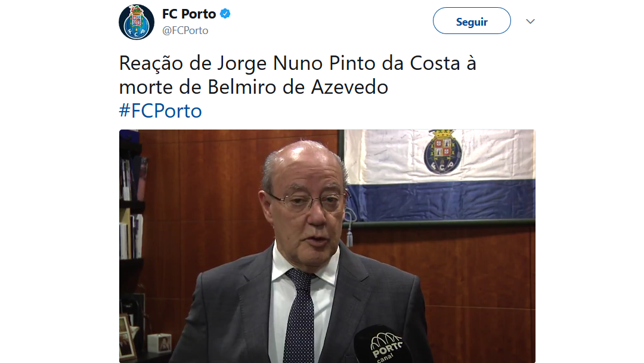Click the FC Porto crest on the flag
Viewport: 644px width, 363px height.
point(442,152)
